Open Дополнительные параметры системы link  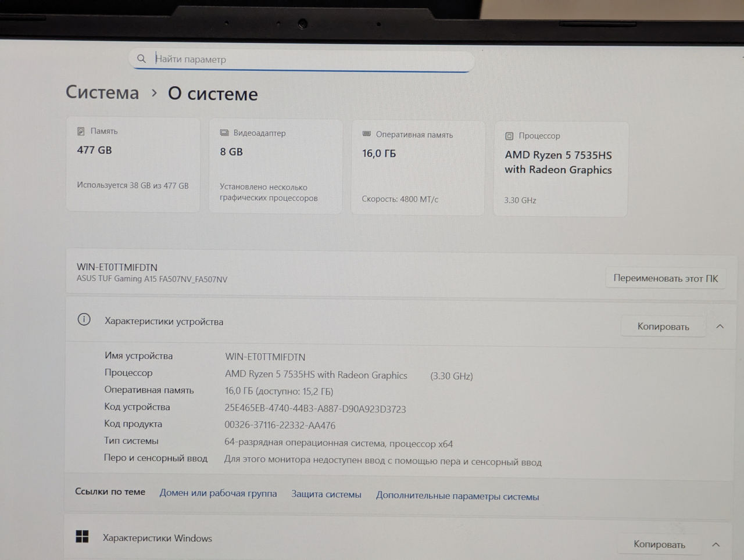tap(457, 496)
